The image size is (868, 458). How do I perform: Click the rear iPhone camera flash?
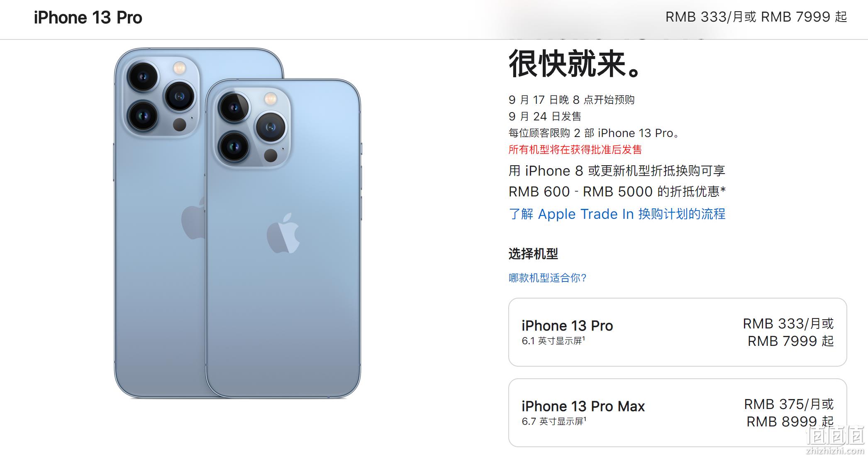pyautogui.click(x=179, y=68)
